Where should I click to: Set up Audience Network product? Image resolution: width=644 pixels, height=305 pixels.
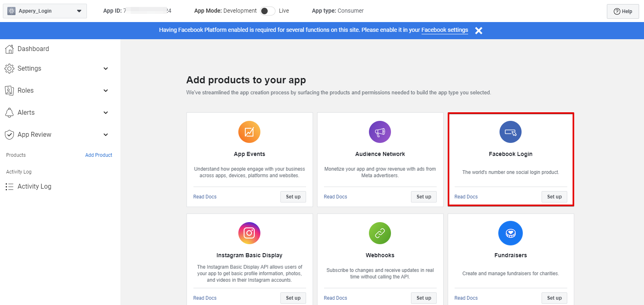point(424,197)
